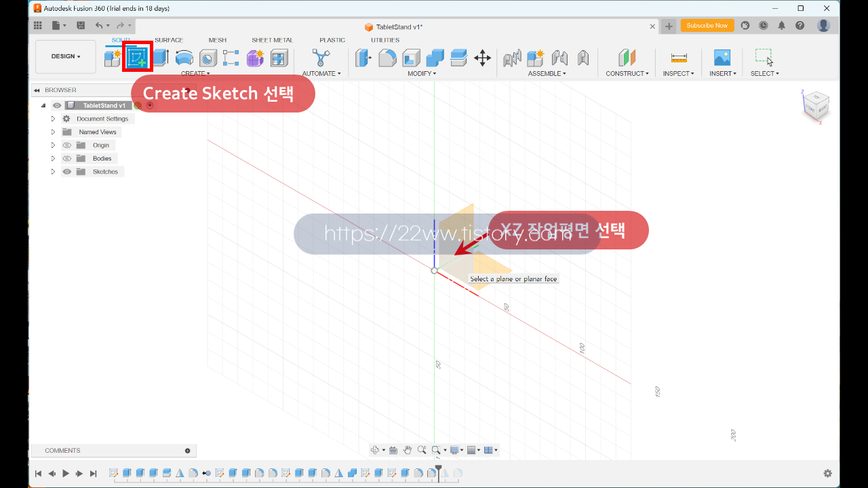Click the Insert image icon
Screen dimensions: 868x488
click(722, 58)
